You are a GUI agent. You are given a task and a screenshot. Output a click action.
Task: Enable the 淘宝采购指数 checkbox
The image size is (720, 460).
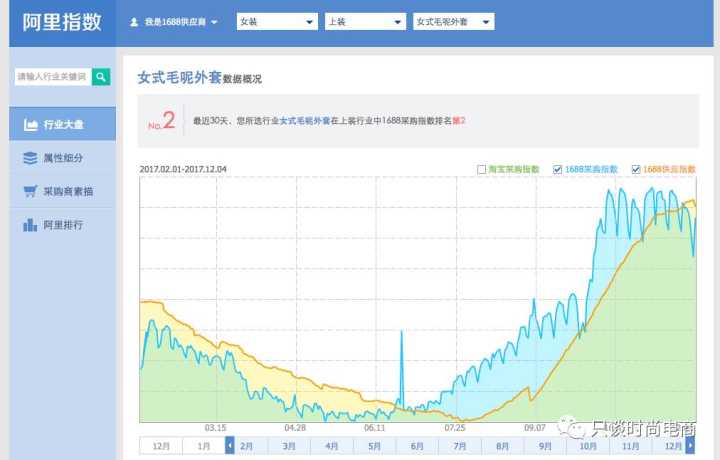tap(482, 169)
